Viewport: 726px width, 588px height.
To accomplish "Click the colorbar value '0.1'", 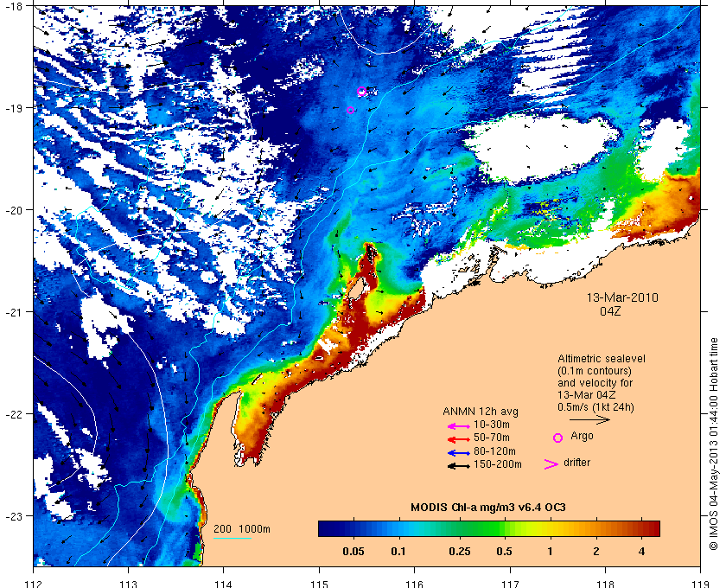I will (398, 552).
